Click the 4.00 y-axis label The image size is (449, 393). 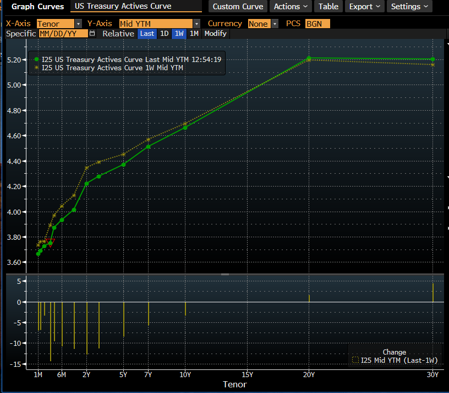point(14,212)
